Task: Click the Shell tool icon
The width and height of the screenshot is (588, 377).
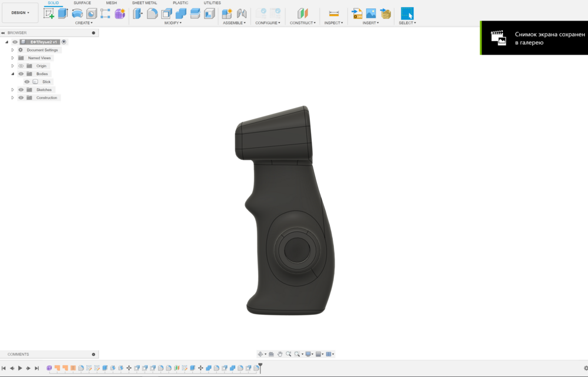Action: point(166,13)
